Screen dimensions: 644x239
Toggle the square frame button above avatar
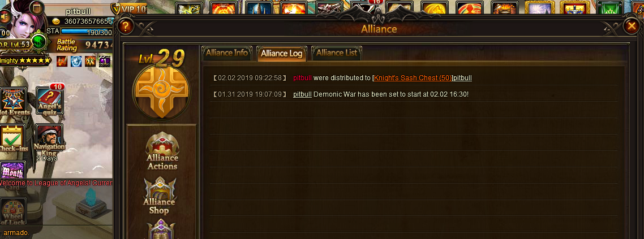click(37, 7)
